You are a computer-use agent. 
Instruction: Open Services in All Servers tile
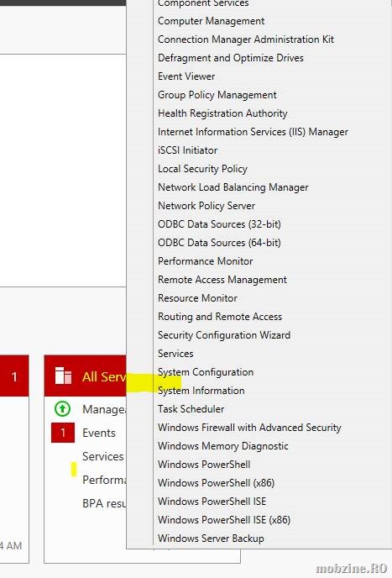102,456
